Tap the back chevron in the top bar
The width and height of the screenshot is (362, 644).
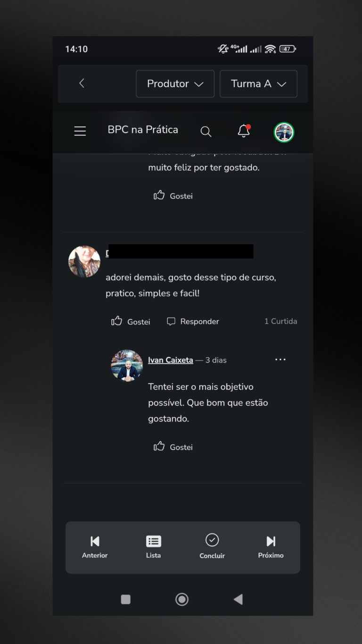click(x=82, y=83)
